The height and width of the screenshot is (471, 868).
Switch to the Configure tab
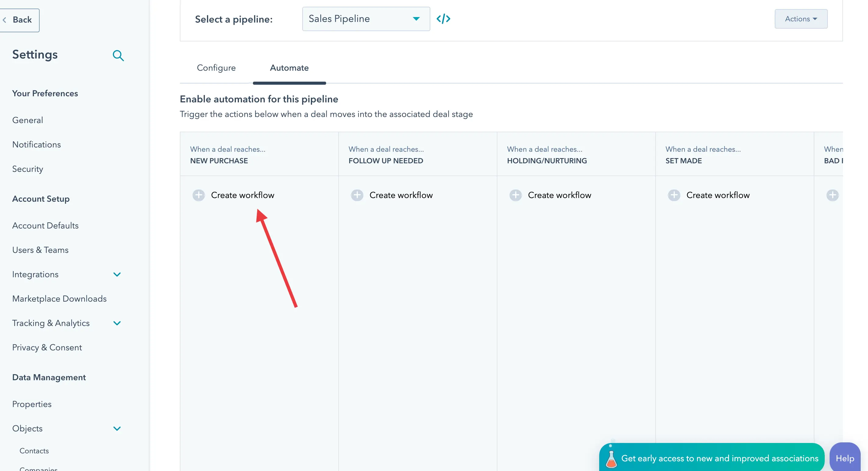coord(216,68)
